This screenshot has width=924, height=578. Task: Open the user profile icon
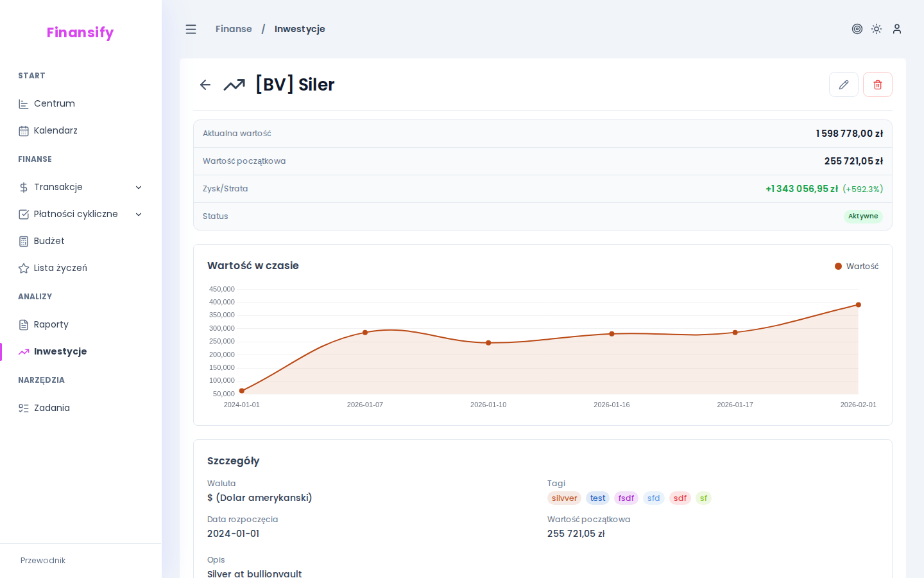tap(896, 29)
